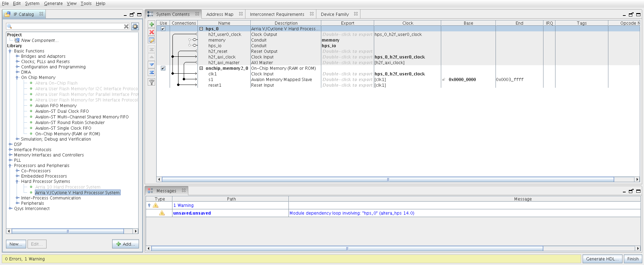Switch to the Interconnect Requirements tab

pos(277,14)
